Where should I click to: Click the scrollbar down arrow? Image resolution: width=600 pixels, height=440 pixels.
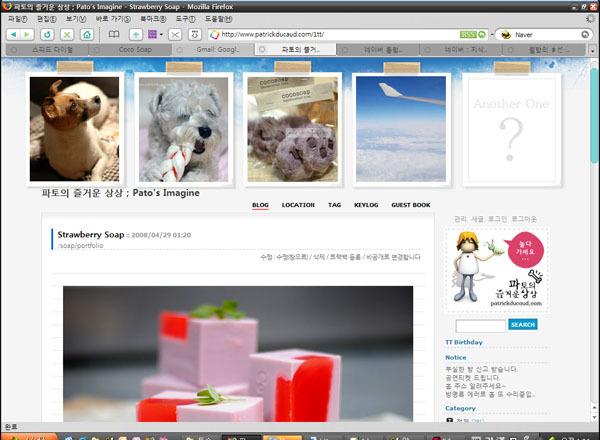(x=594, y=417)
